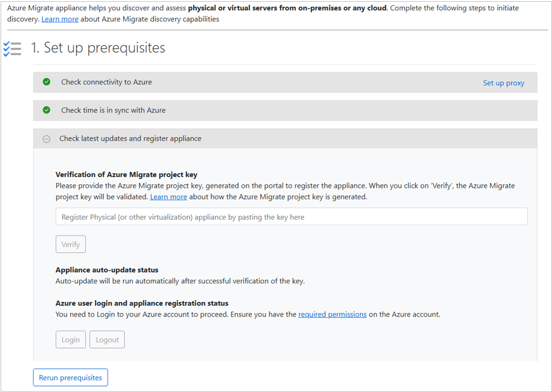Open the Set up proxy link

pos(503,83)
